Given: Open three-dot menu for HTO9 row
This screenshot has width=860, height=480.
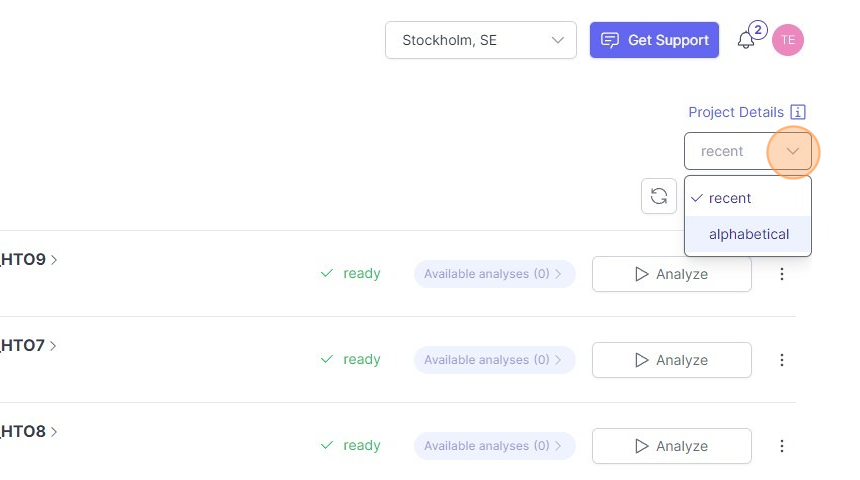Looking at the screenshot, I should click(x=782, y=274).
